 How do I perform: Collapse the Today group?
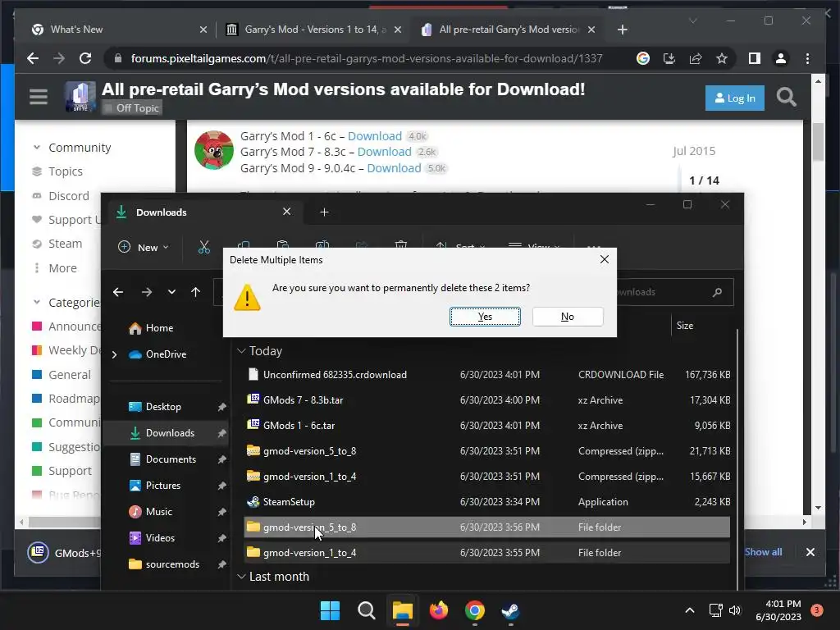(242, 351)
